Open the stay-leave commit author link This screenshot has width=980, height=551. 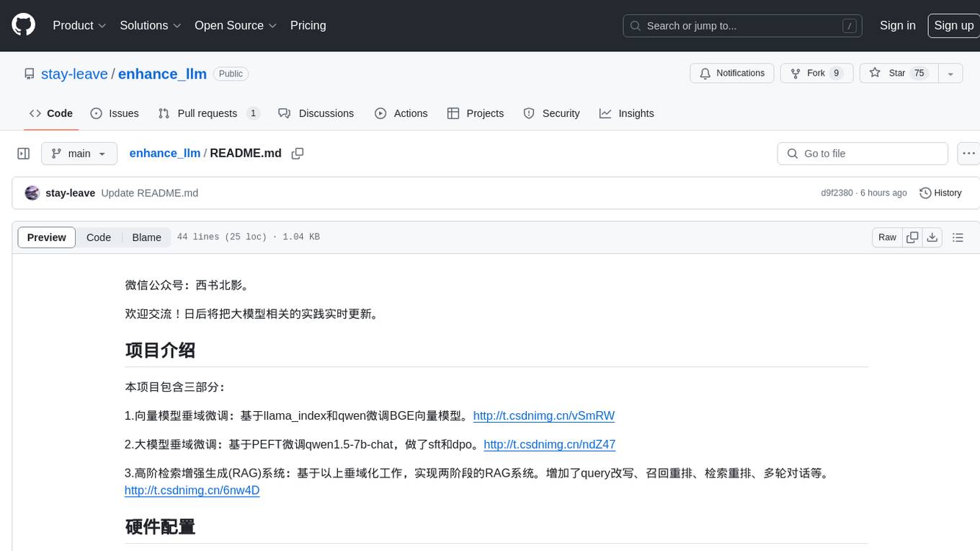[70, 193]
